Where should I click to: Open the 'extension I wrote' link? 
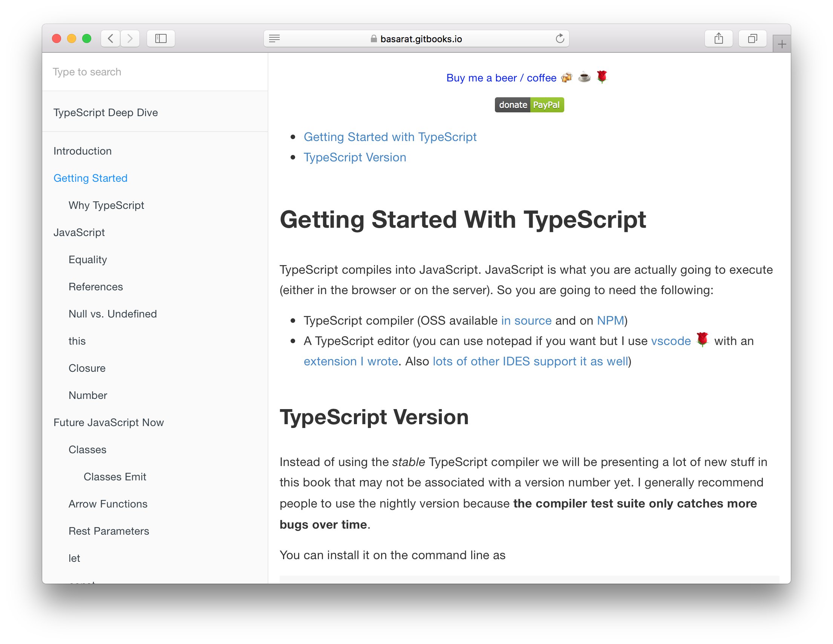point(351,361)
